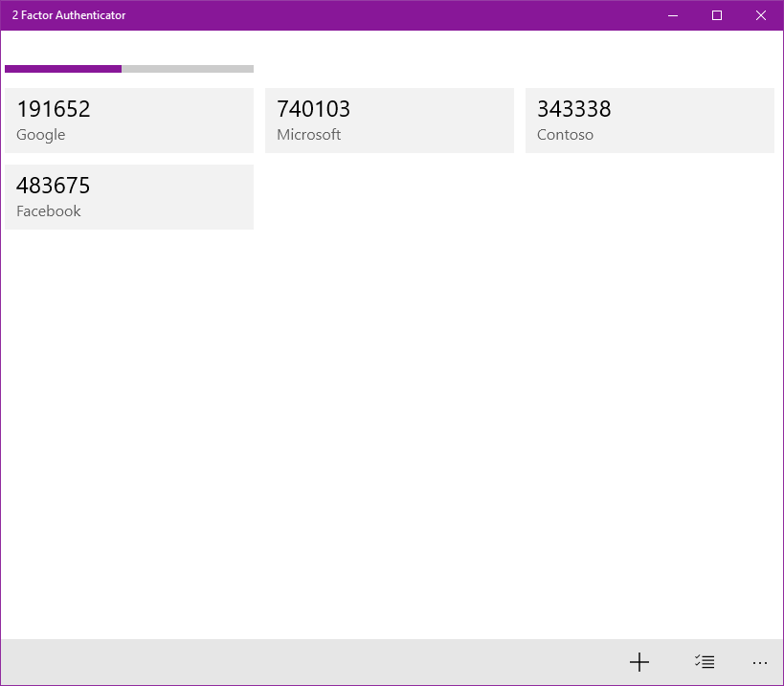Click the 2 Factor Authenticator title text

(x=68, y=15)
